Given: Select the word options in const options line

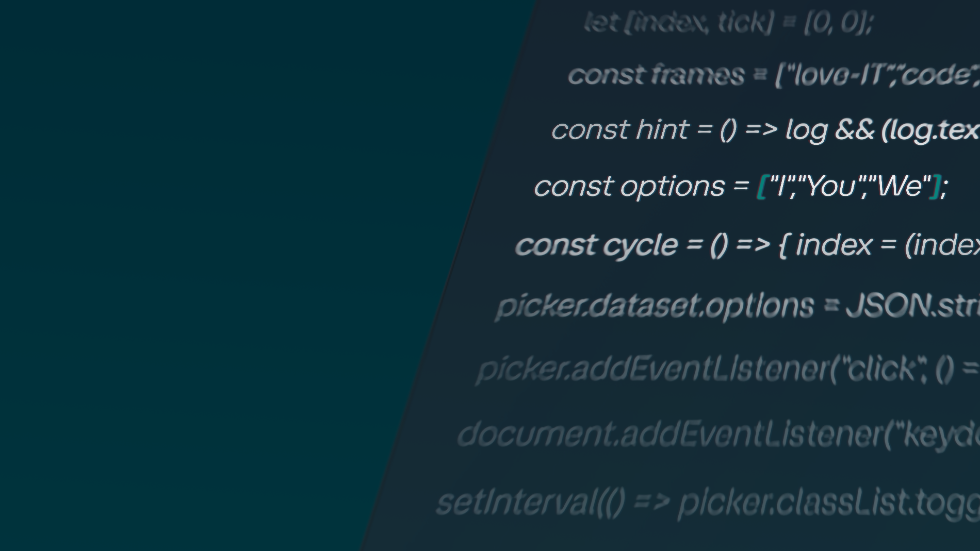Looking at the screenshot, I should (x=673, y=187).
